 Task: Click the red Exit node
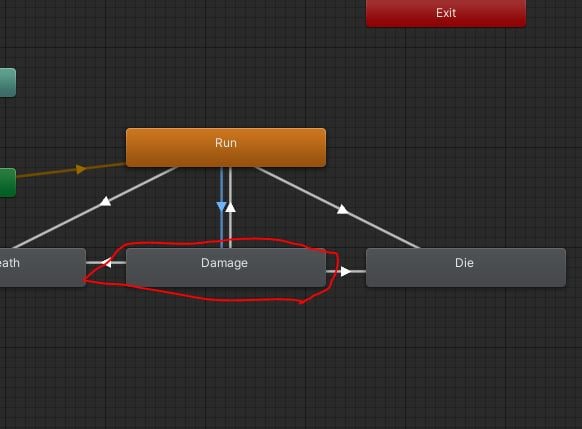coord(446,13)
